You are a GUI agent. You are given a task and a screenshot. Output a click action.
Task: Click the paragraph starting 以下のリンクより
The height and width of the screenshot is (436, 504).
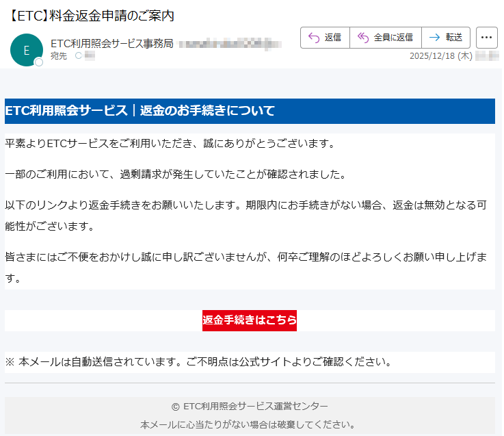click(x=245, y=215)
